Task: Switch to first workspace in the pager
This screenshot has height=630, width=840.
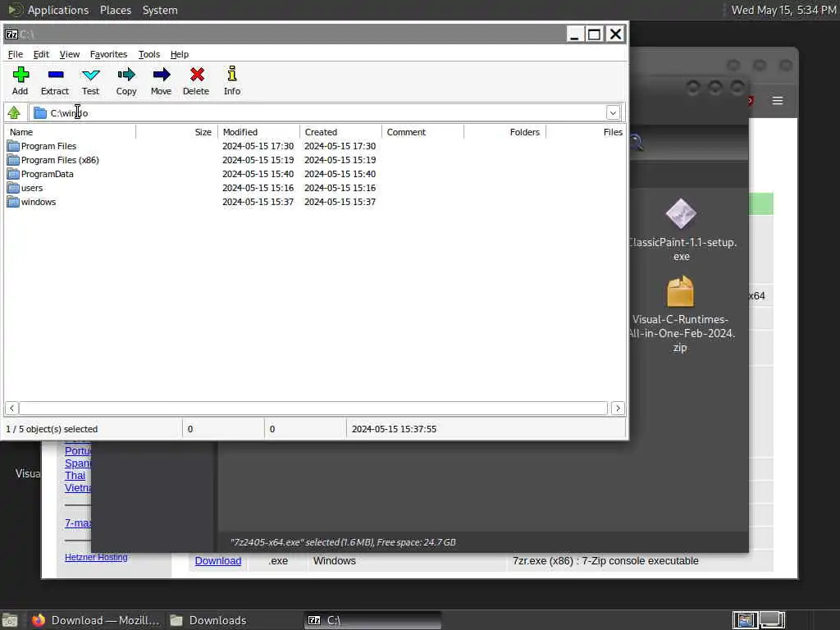Action: tap(745, 620)
